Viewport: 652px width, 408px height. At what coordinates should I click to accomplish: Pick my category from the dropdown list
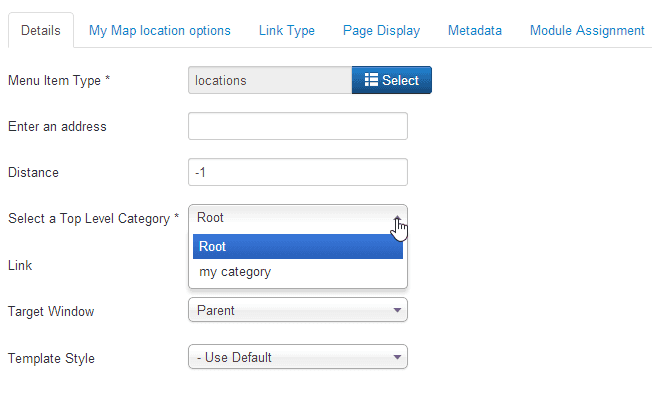point(297,272)
